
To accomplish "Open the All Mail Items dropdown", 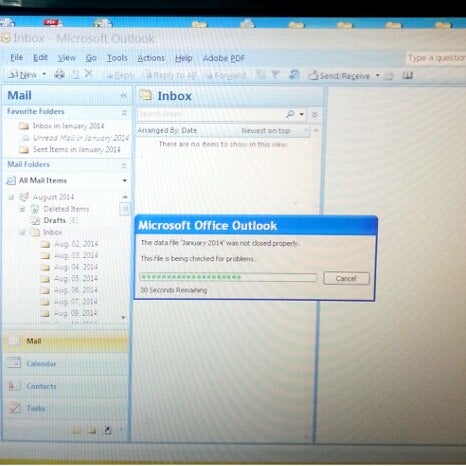I will (125, 181).
